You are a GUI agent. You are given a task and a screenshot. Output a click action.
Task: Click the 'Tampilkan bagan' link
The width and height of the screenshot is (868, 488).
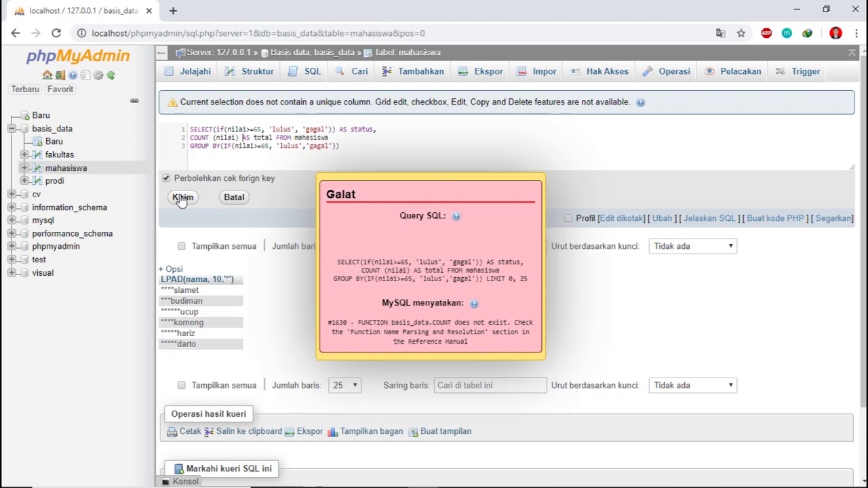[372, 431]
